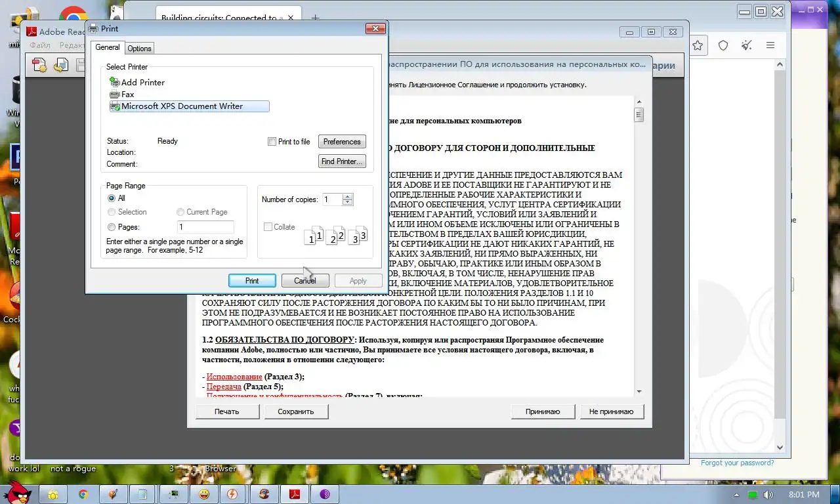This screenshot has width=840, height=504.
Task: Select the Add Printer entry
Action: point(137,82)
